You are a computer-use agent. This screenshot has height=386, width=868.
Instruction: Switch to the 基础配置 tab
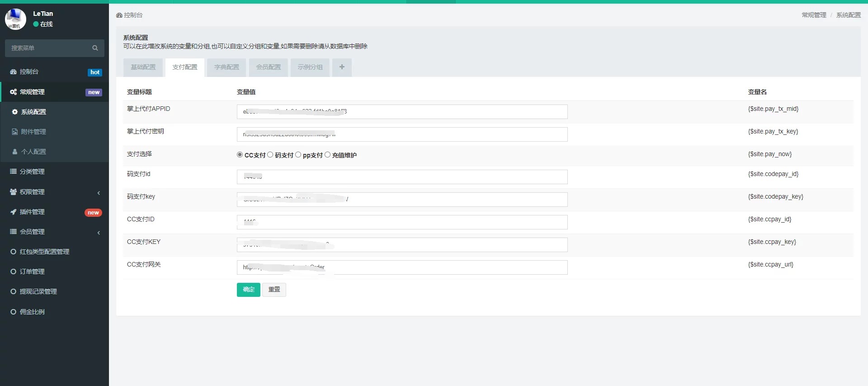(143, 67)
